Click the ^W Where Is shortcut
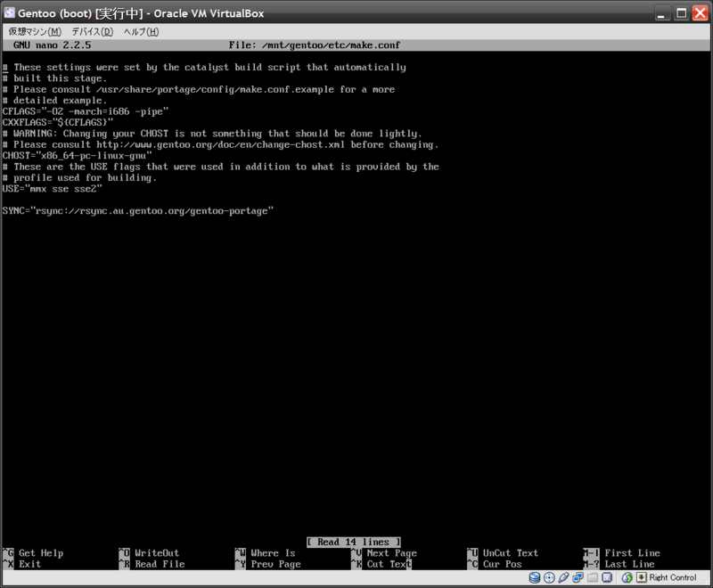 click(x=265, y=553)
